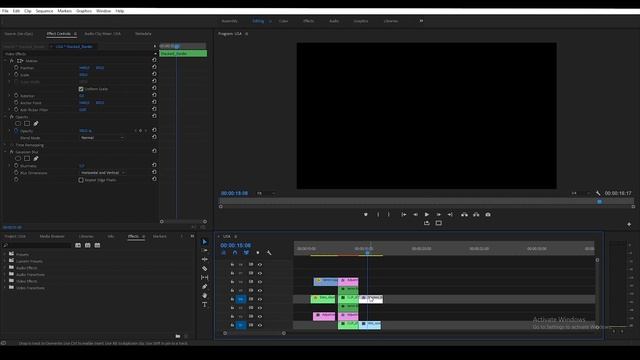
Task: Click the Lift button
Action: point(464,214)
